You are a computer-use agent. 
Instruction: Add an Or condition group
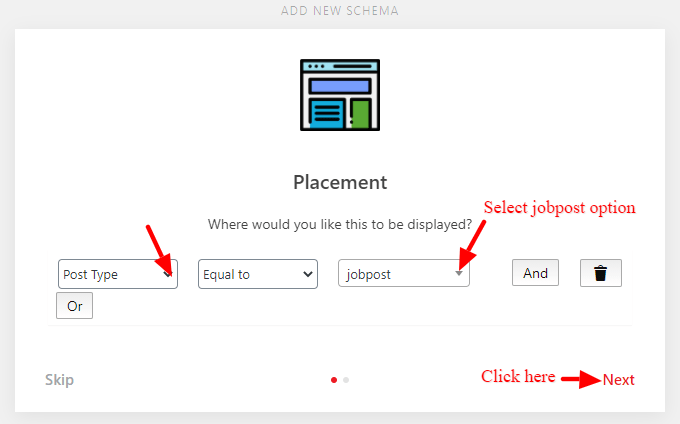pyautogui.click(x=75, y=306)
